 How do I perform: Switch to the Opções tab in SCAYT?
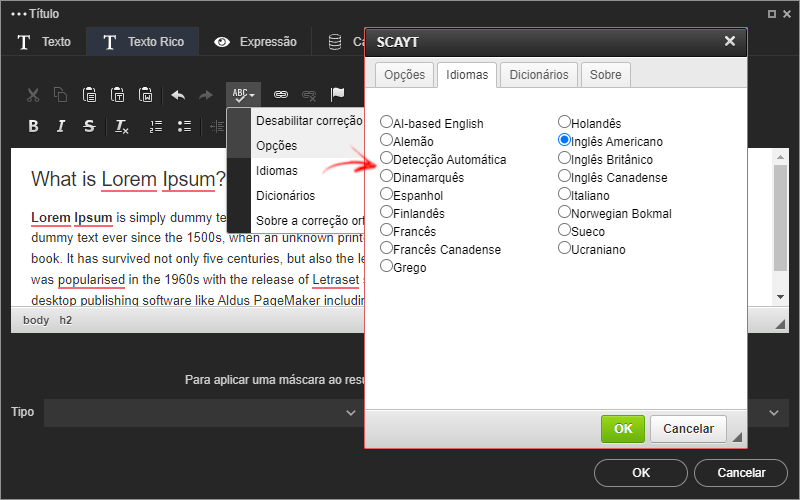tap(405, 75)
